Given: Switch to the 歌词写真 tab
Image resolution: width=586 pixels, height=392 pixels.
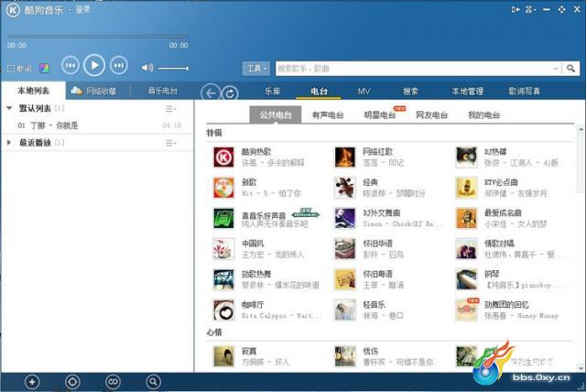Looking at the screenshot, I should [x=524, y=92].
